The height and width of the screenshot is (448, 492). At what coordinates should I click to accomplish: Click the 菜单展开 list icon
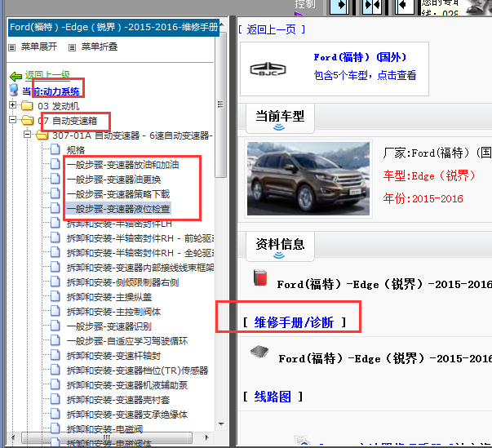point(12,47)
